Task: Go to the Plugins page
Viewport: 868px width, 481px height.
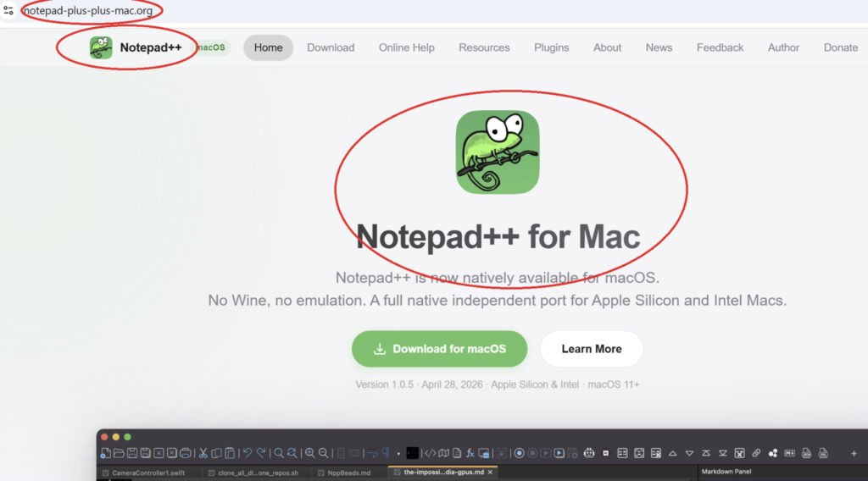Action: [551, 47]
